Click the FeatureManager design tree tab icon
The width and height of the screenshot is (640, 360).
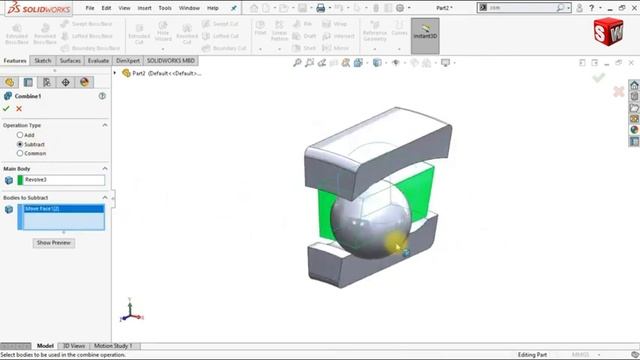9,82
